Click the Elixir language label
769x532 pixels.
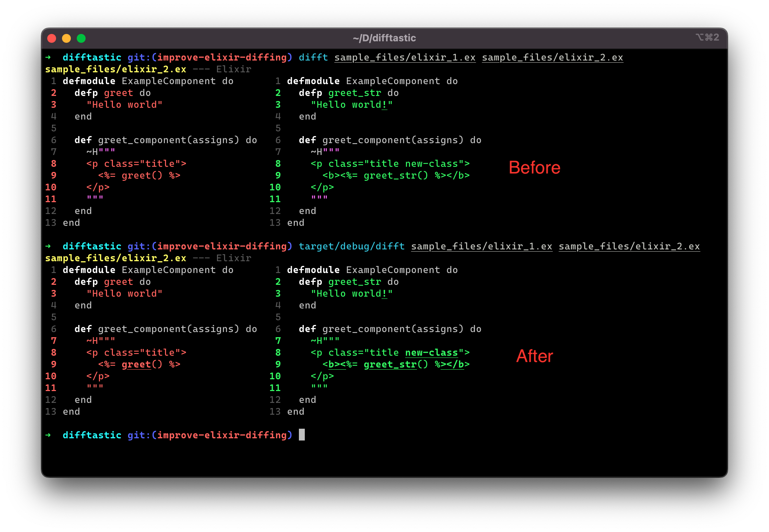point(234,69)
